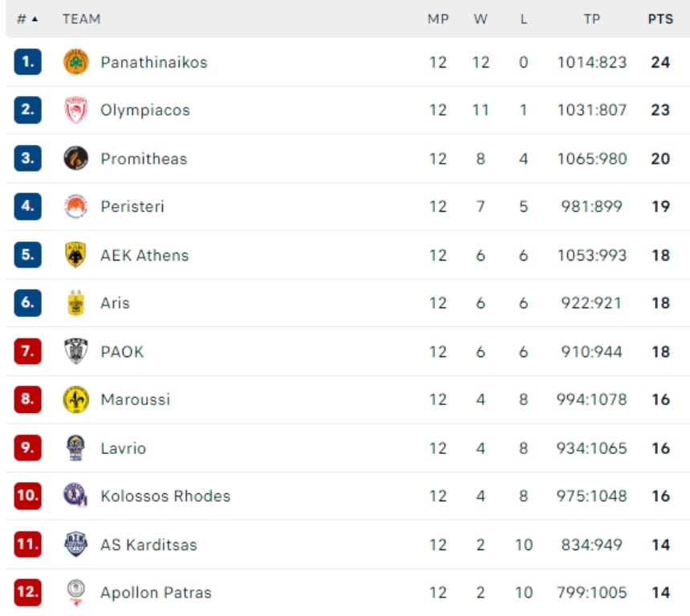Click the Panathinaikos team logo

(x=75, y=62)
